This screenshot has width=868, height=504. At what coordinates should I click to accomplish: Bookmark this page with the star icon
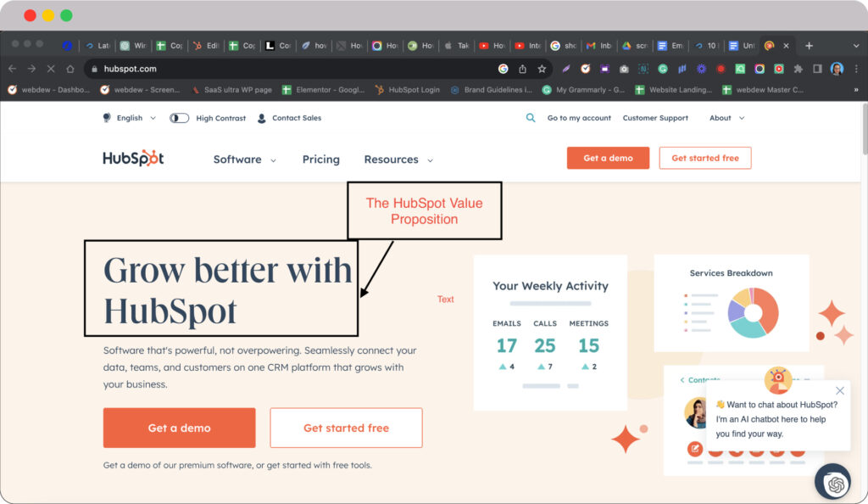tap(542, 69)
